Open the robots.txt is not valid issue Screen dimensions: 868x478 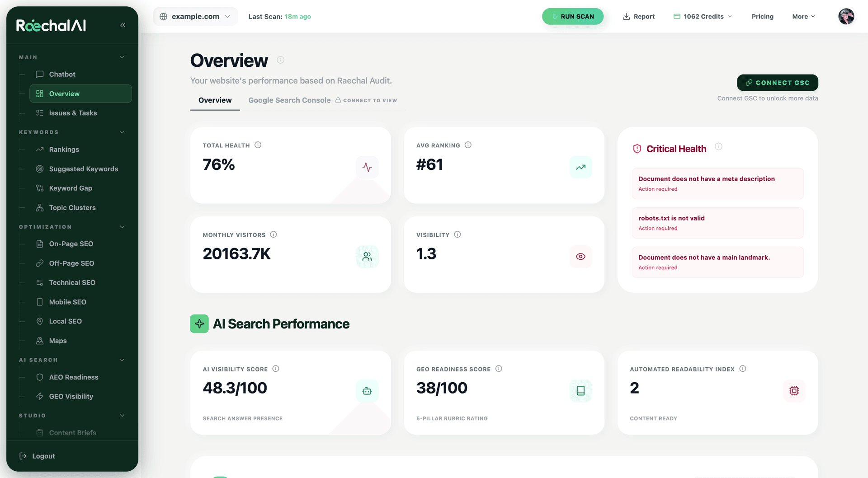coord(717,223)
